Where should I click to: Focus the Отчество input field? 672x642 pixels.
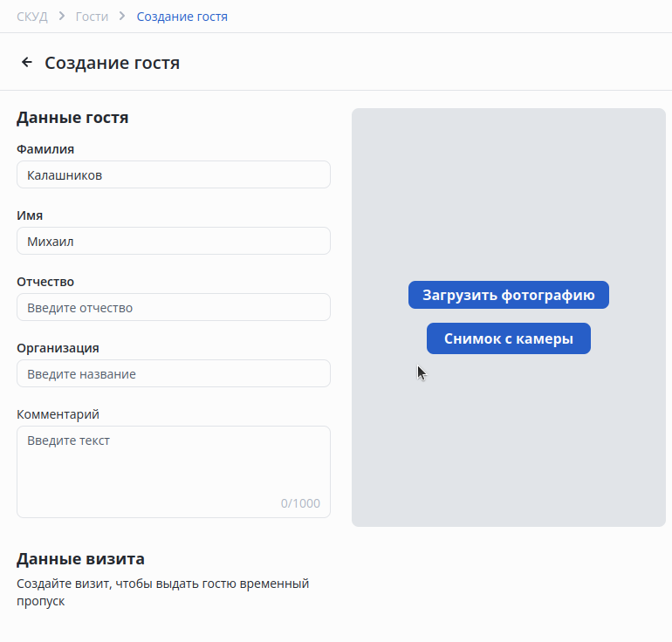tap(174, 307)
